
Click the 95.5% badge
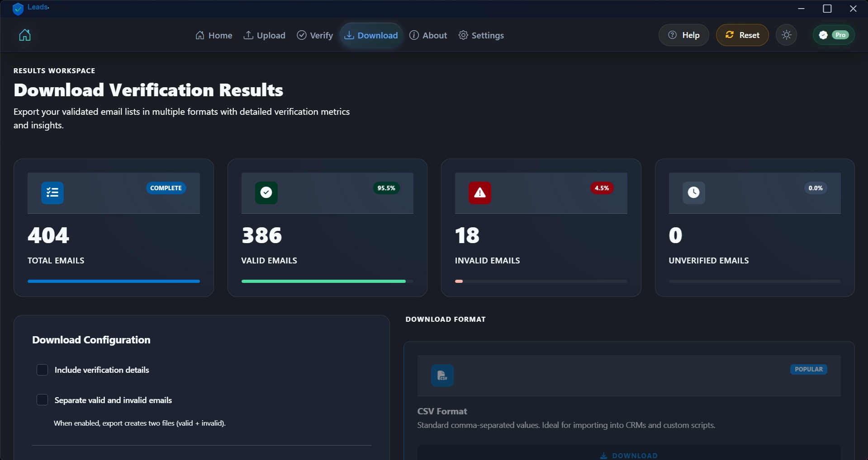click(x=386, y=188)
